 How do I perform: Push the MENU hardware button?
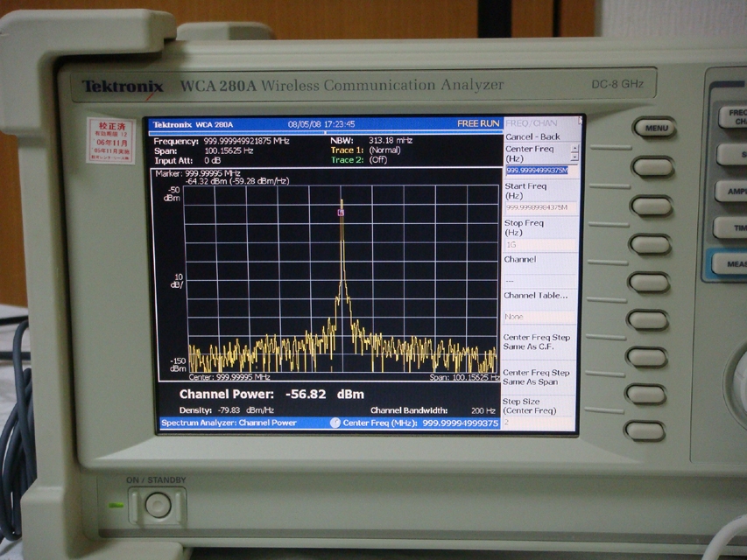pyautogui.click(x=656, y=128)
